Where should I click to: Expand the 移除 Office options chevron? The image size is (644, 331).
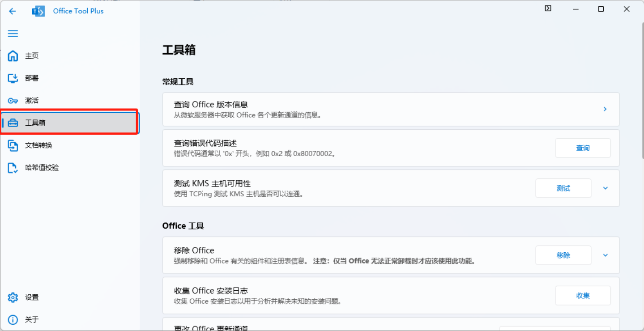[x=605, y=255]
